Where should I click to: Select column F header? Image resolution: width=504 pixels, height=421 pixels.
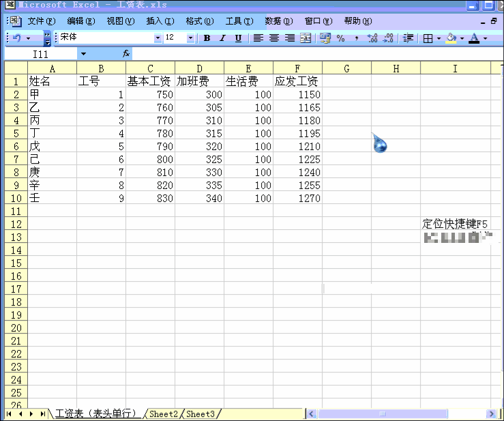point(297,68)
